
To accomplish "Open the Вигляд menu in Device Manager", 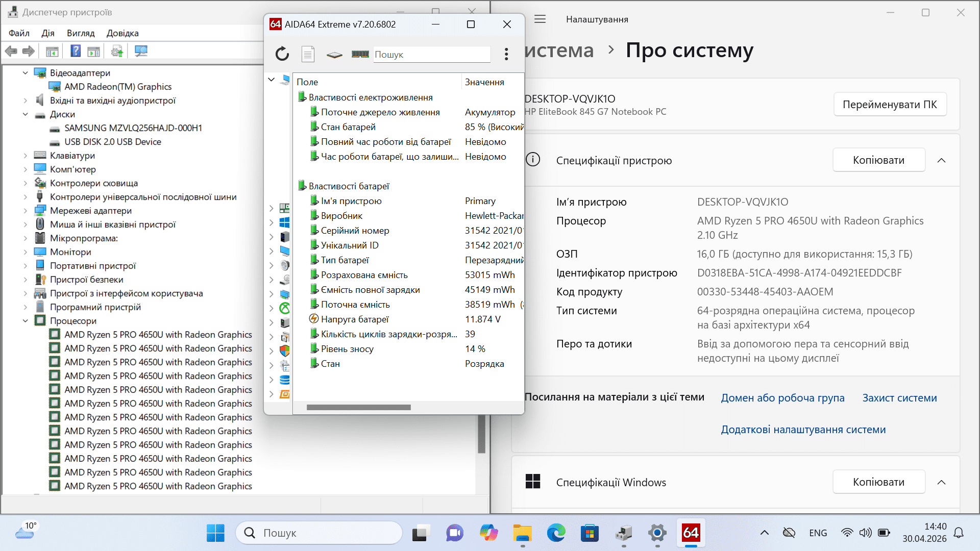I will tap(81, 33).
